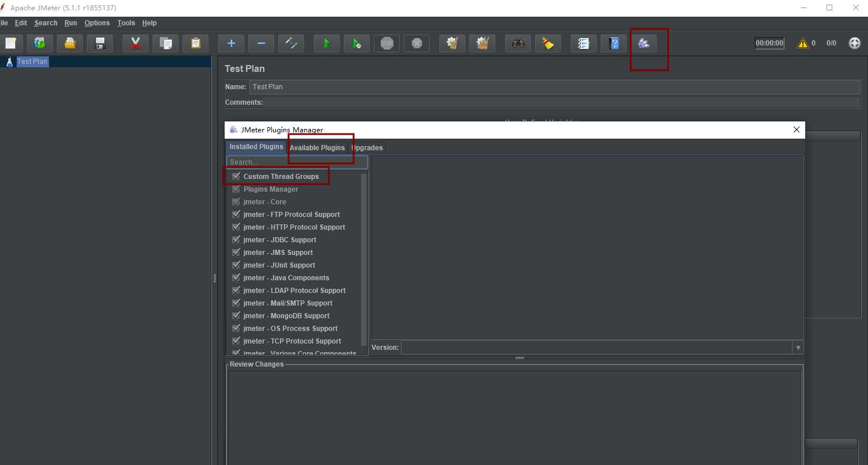Click the Comments field
The image size is (868, 465).
[x=562, y=102]
